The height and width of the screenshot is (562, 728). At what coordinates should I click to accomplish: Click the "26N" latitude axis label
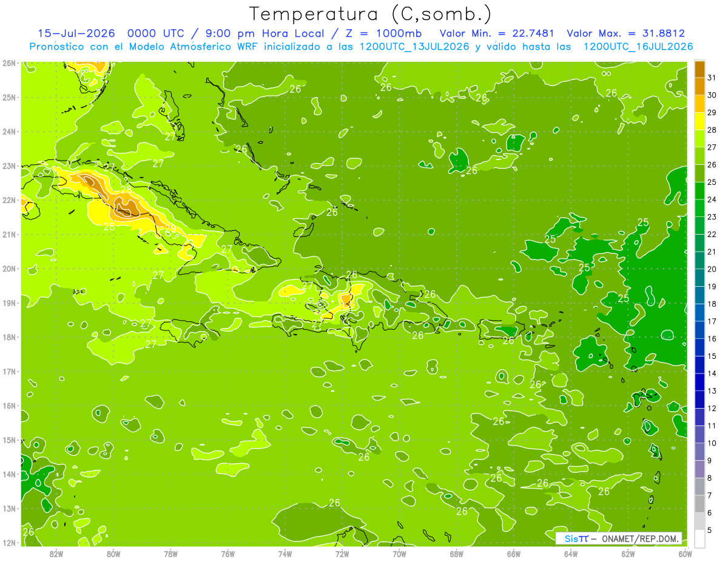click(x=9, y=62)
